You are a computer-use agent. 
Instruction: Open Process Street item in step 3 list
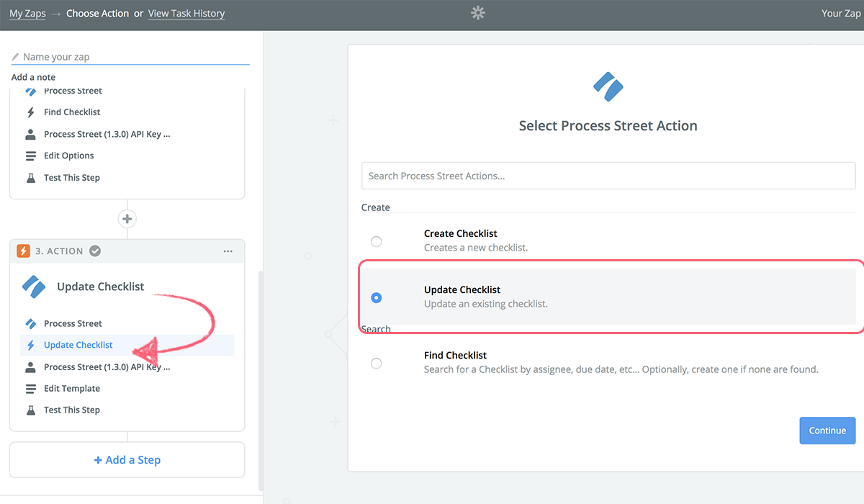point(73,324)
